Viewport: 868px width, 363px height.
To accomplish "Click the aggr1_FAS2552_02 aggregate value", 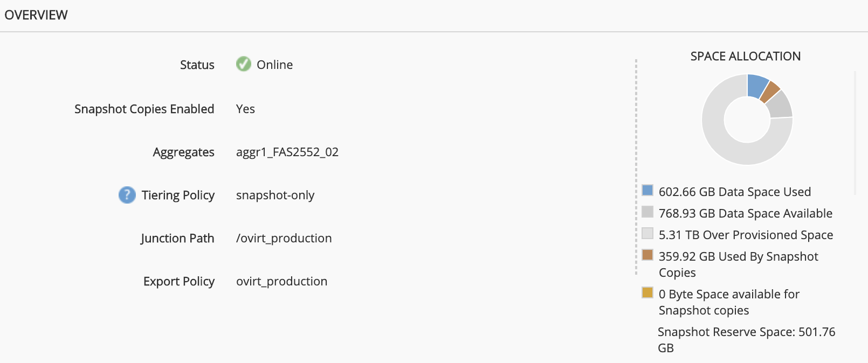I will coord(287,152).
